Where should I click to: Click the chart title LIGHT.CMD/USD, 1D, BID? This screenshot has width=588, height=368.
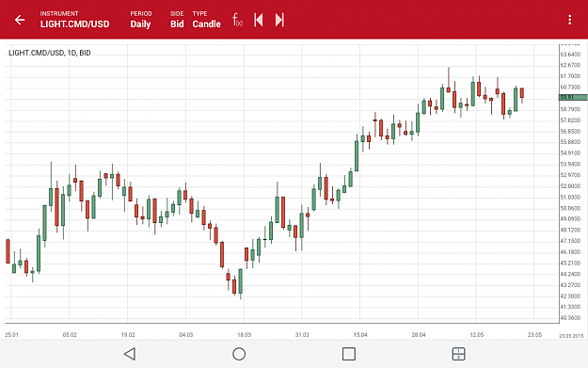point(50,53)
